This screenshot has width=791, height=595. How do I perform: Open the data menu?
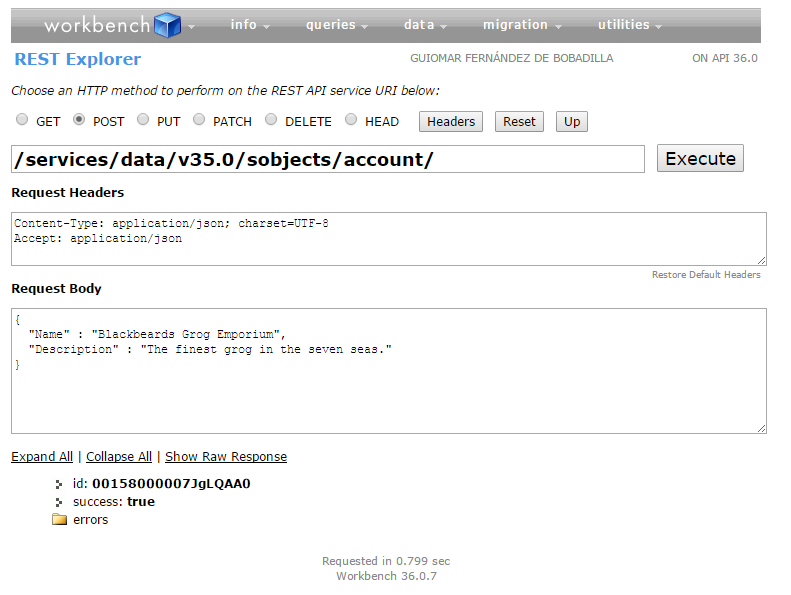pyautogui.click(x=426, y=25)
